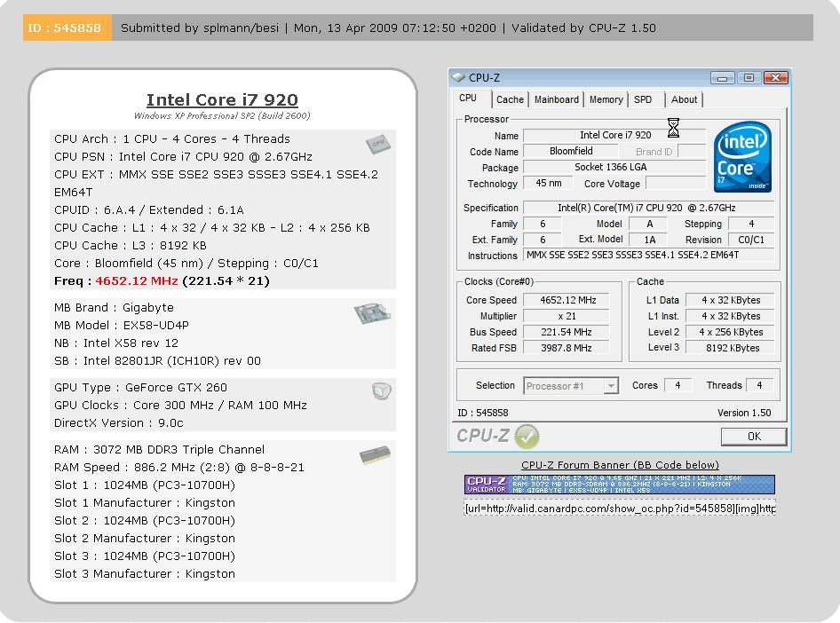Click the Rated FSB value 3987.8 MHz
The image size is (840, 623).
click(x=567, y=349)
